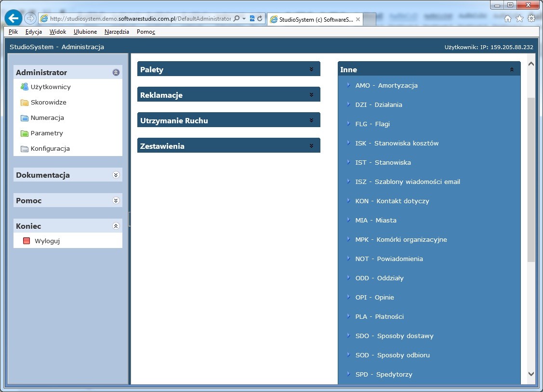The width and height of the screenshot is (543, 392).
Task: Open ISZ - Szablony wiadomości email
Action: click(408, 182)
